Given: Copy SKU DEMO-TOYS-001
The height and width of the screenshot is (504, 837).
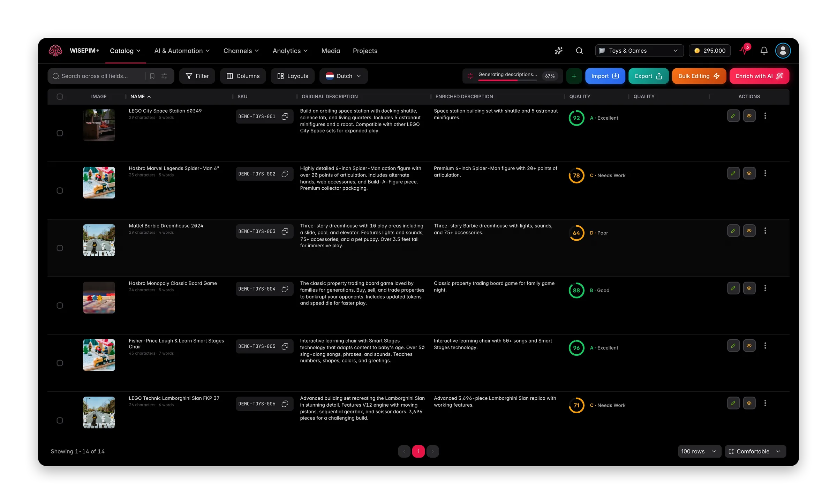Looking at the screenshot, I should coord(285,116).
